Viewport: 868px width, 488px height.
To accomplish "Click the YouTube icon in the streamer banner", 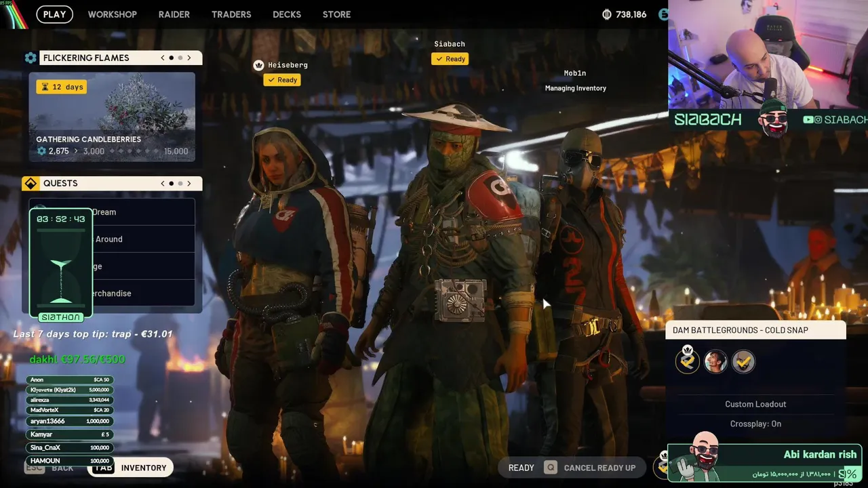I will (808, 120).
